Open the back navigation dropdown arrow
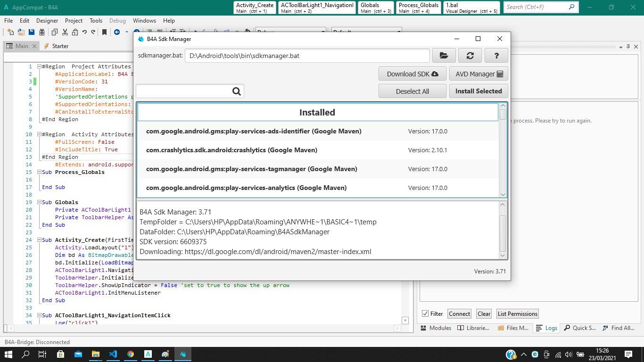This screenshot has height=362, width=644. pyautogui.click(x=126, y=32)
